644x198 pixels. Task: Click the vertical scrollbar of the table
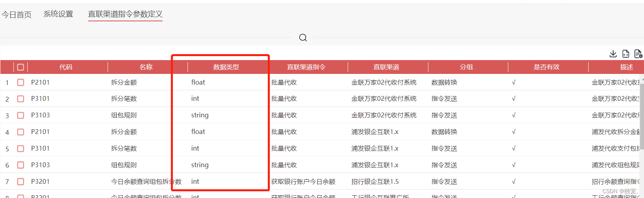pyautogui.click(x=642, y=119)
